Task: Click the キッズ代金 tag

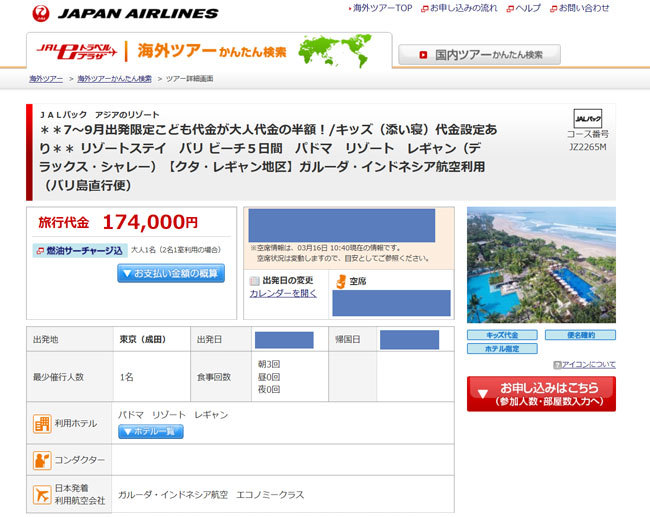Action: pyautogui.click(x=502, y=335)
